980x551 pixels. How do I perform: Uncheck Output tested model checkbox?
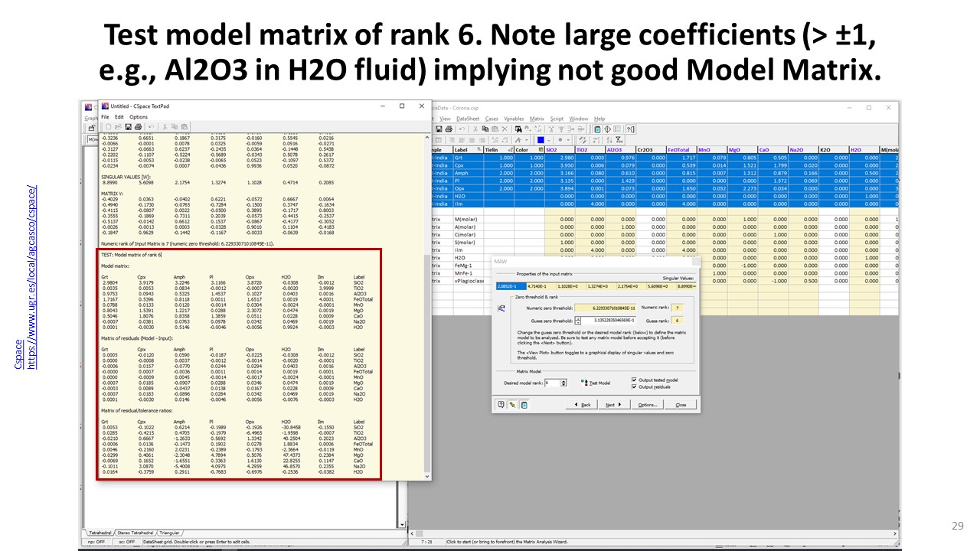634,380
